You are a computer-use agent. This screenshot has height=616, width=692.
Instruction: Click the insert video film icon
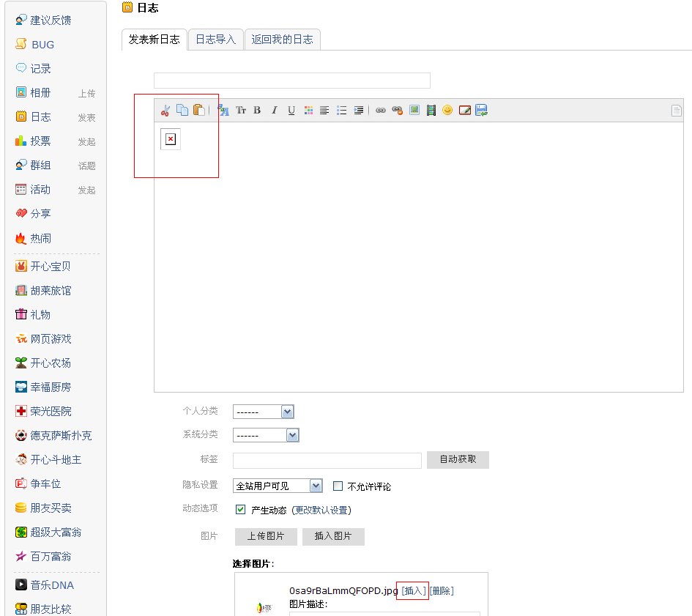[x=431, y=111]
